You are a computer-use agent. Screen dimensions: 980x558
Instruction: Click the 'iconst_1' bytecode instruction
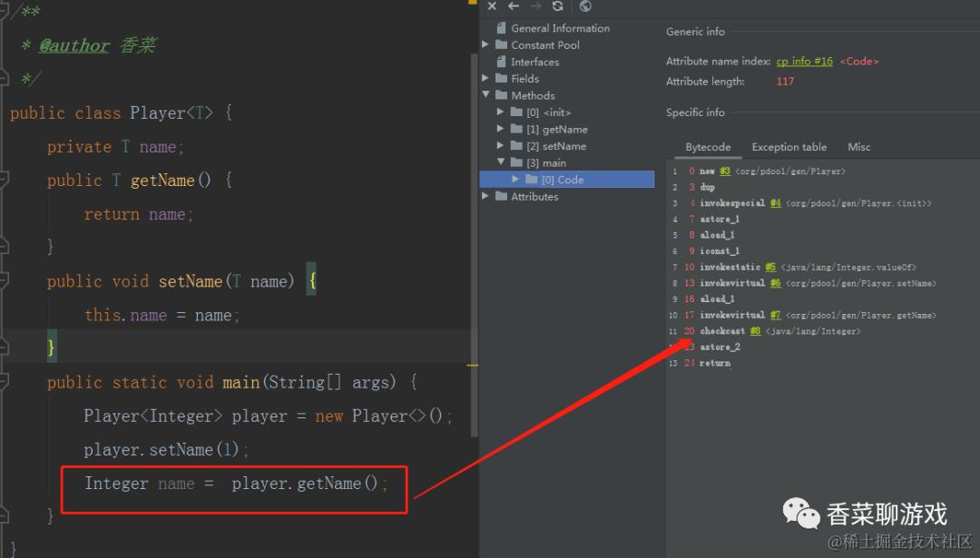(720, 251)
